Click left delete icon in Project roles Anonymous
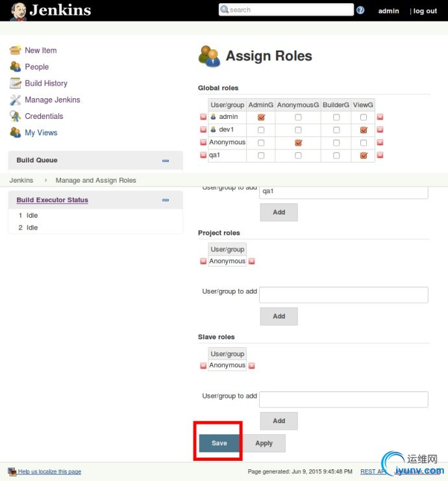Image resolution: width=448 pixels, height=481 pixels. pos(203,261)
